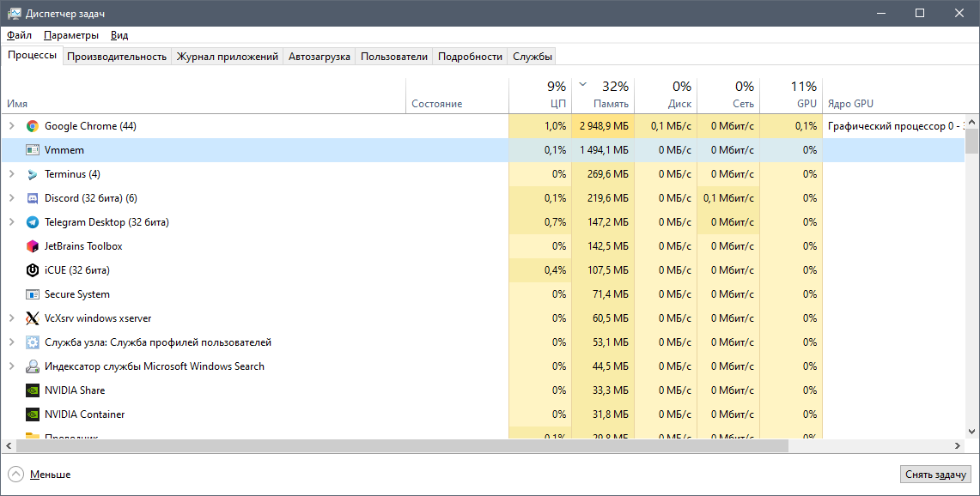Expand the VcXsrv windows xserver group

point(11,318)
